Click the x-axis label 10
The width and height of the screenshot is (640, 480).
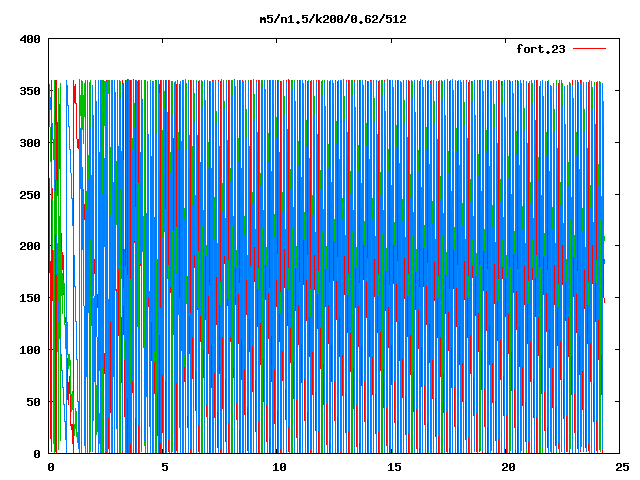tap(279, 467)
